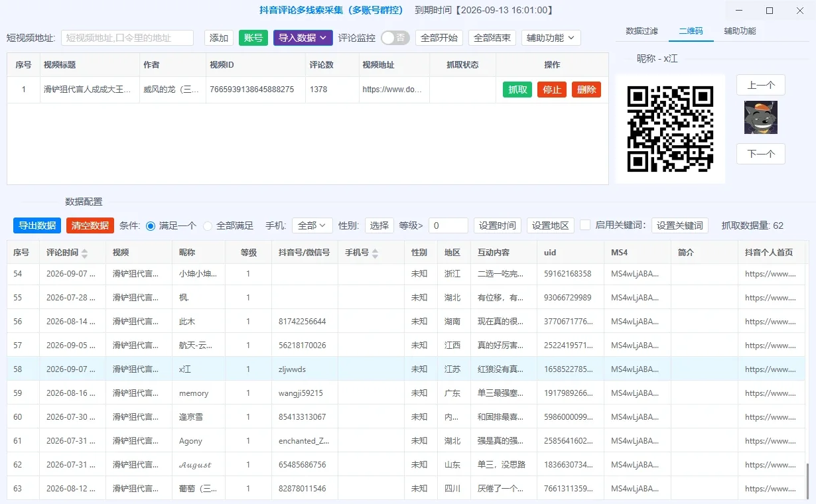Viewport: 816px width, 504px height.
Task: Click the nickname 此木 cell
Action: [198, 322]
